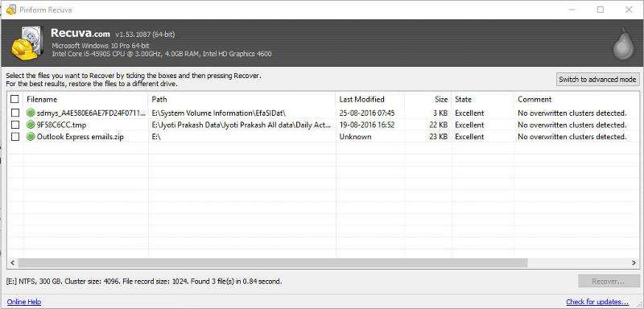Viewport: 644px width, 309px height.
Task: Click status bar text about E: NTFS
Action: [144, 282]
